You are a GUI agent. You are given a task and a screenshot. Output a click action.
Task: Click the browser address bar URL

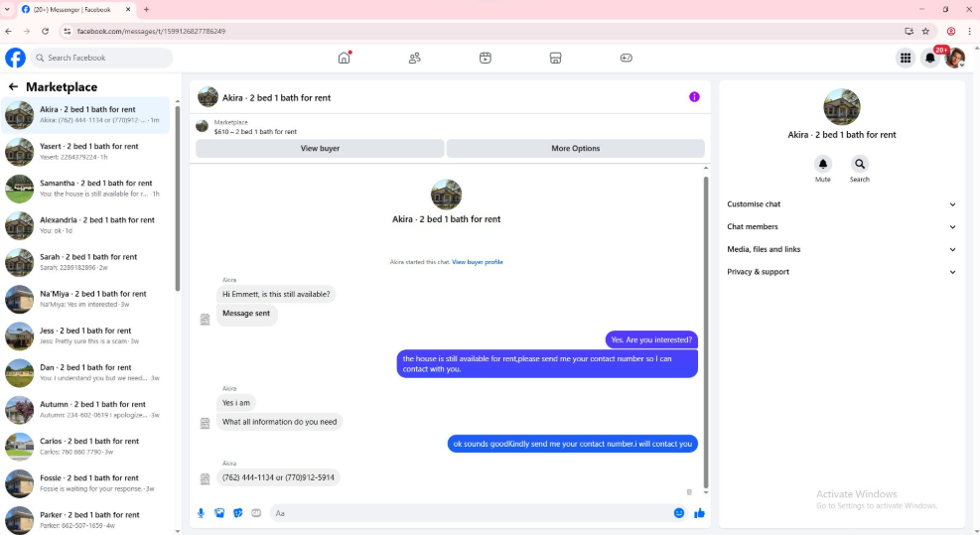pyautogui.click(x=151, y=31)
